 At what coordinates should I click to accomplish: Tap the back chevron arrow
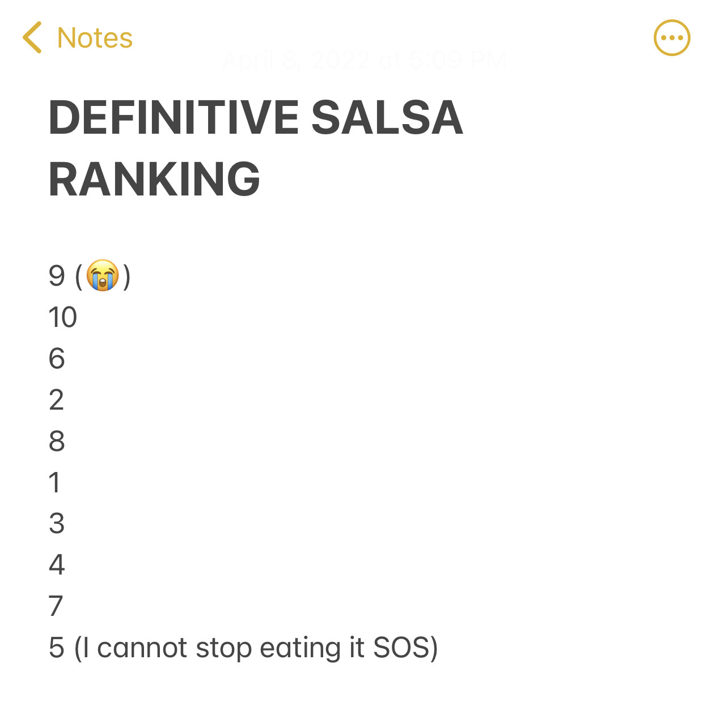pos(32,37)
